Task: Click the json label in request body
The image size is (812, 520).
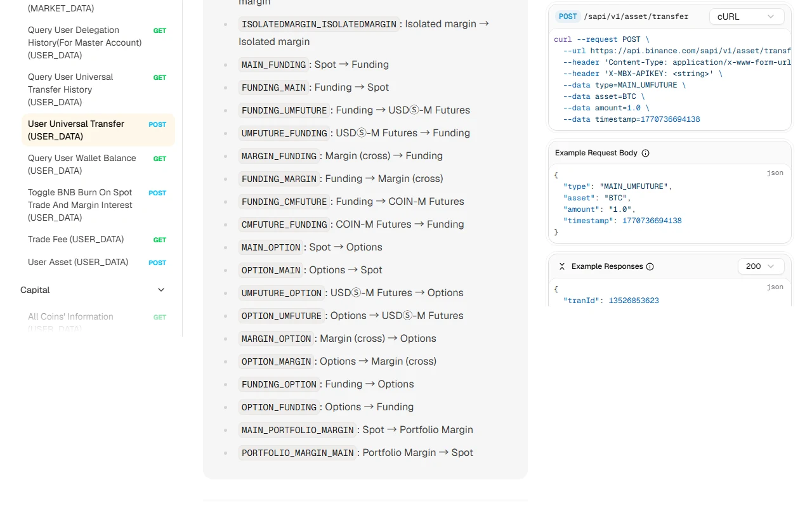Action: (x=775, y=172)
